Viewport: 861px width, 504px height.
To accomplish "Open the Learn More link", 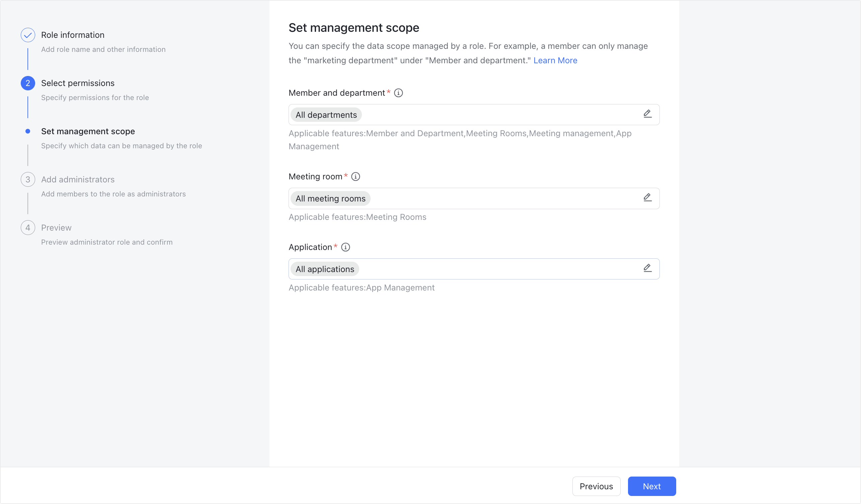I will coord(555,60).
